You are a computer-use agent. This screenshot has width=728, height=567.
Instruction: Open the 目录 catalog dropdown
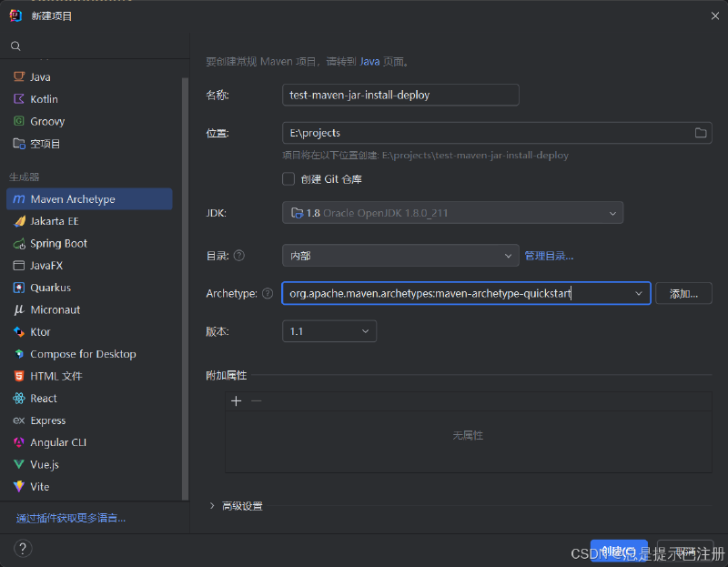[400, 256]
